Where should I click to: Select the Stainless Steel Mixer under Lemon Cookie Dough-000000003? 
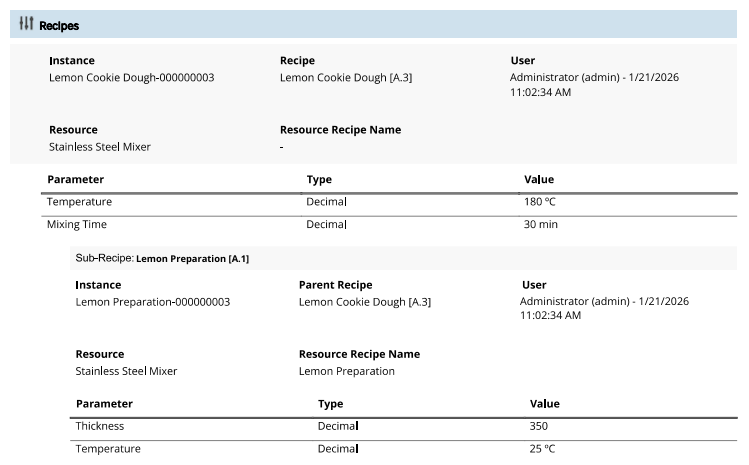[x=100, y=147]
